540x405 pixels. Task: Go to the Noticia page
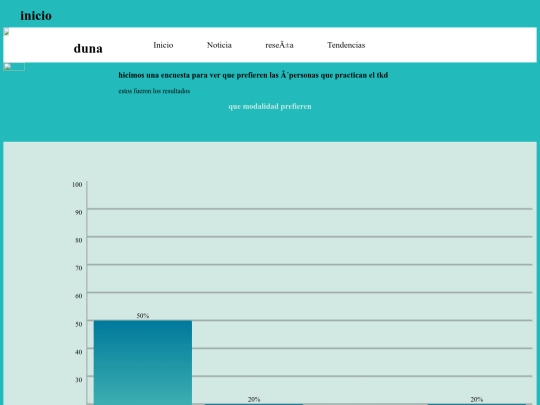click(x=219, y=45)
